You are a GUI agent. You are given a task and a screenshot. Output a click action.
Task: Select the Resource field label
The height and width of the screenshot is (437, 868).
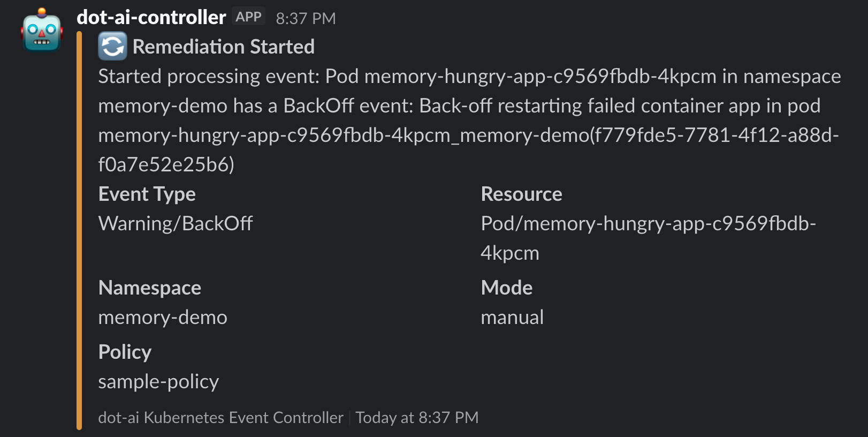[522, 194]
